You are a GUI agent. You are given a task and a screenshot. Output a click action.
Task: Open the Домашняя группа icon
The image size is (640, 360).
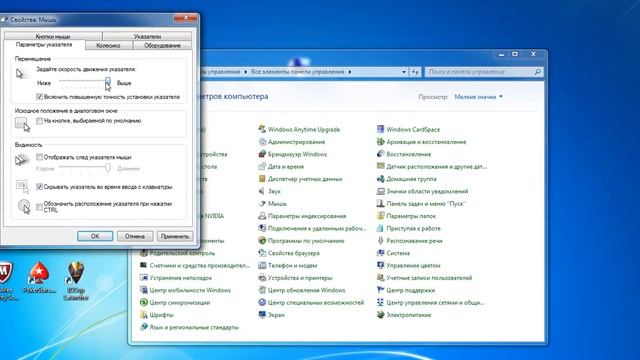pos(380,178)
